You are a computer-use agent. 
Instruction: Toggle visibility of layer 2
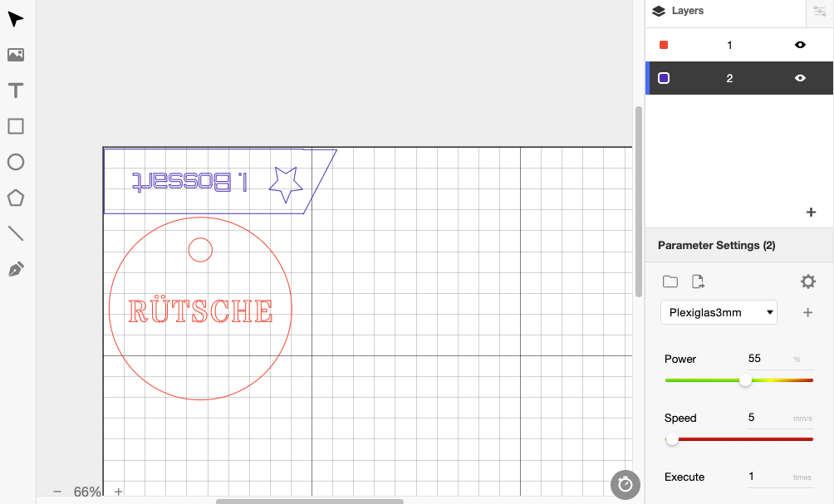point(800,78)
